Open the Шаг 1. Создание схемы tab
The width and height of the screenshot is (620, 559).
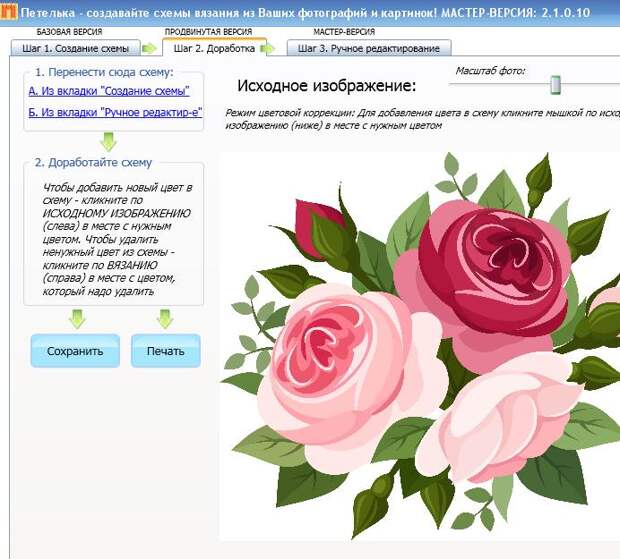pos(76,48)
